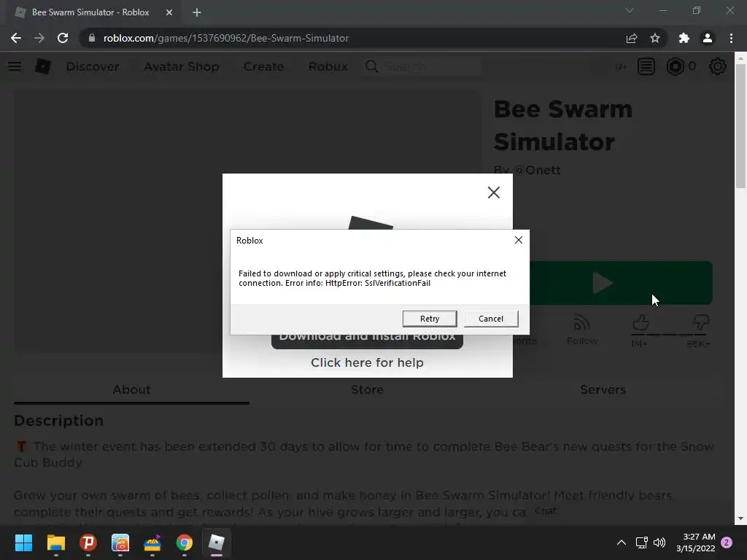Viewport: 747px width, 560px height.
Task: Close the white Roblox download popup
Action: pyautogui.click(x=494, y=192)
